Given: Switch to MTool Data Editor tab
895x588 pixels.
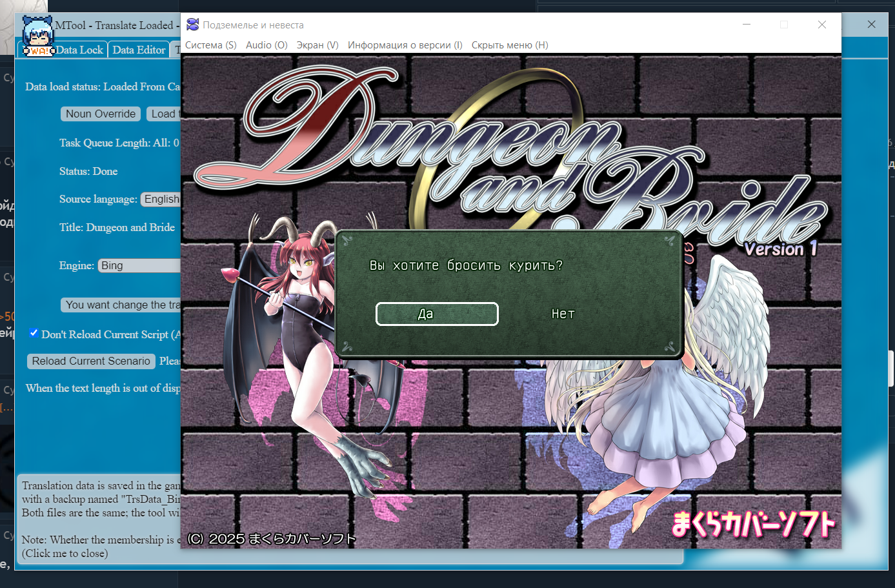Looking at the screenshot, I should coord(139,50).
